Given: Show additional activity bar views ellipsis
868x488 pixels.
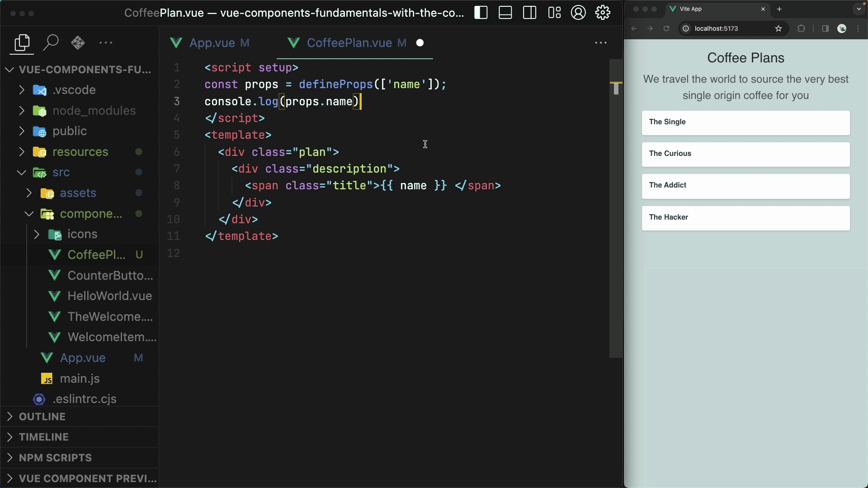Looking at the screenshot, I should point(106,43).
